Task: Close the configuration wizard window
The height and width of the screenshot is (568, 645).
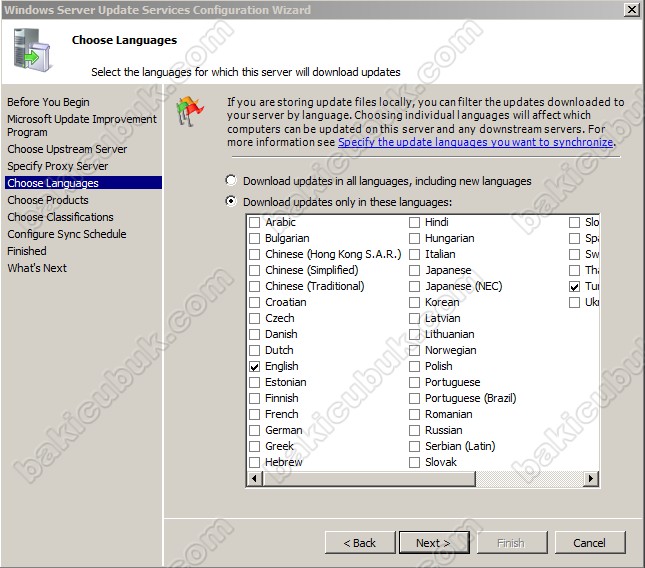Action: coord(631,9)
